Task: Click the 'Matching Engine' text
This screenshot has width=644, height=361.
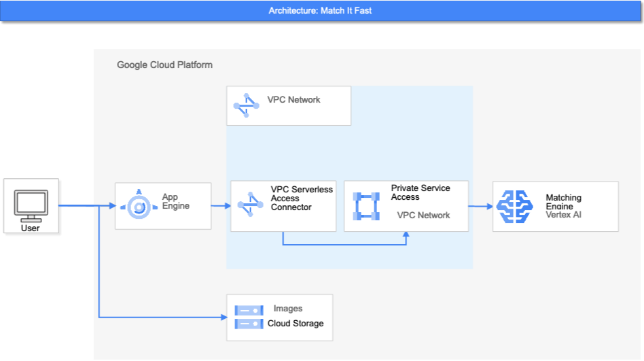Action: click(x=563, y=202)
